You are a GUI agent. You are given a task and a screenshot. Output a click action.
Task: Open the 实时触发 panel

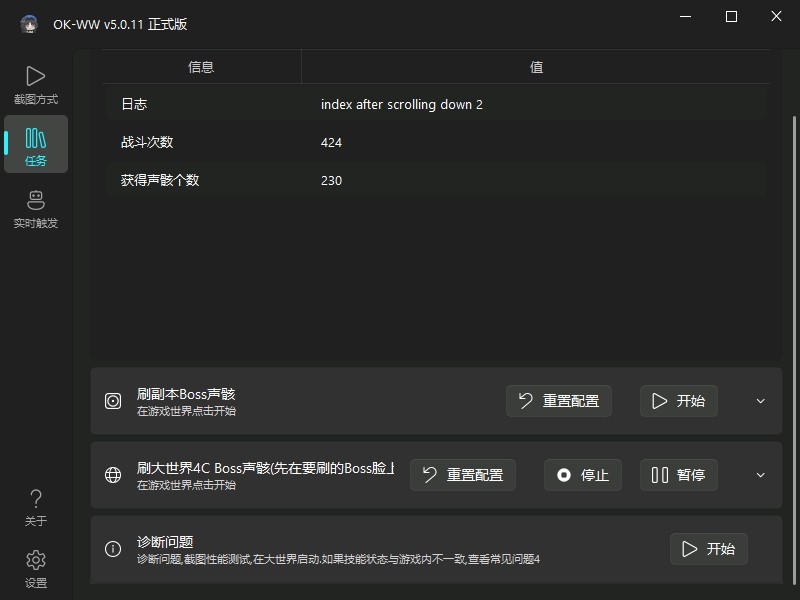pos(36,208)
